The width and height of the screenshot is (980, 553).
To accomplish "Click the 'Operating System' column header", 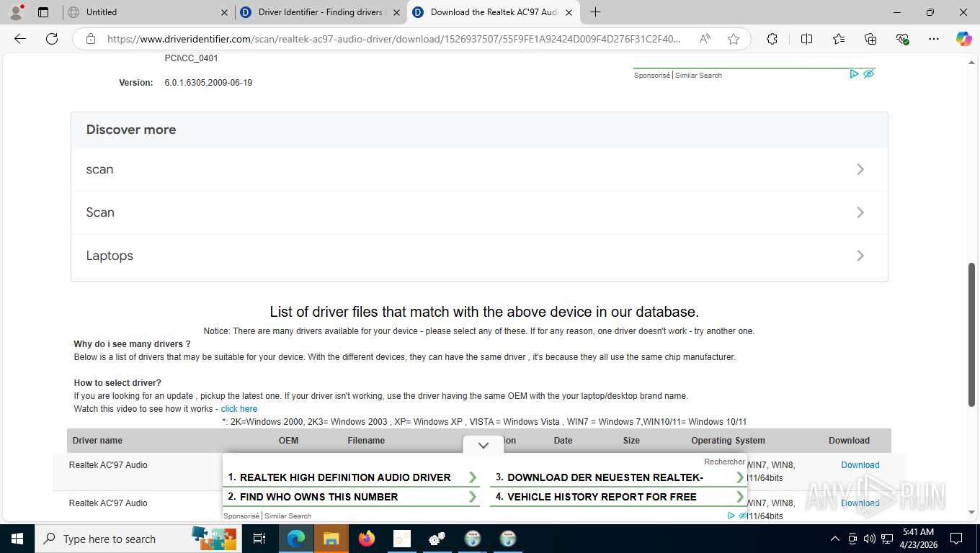I will pyautogui.click(x=728, y=441).
